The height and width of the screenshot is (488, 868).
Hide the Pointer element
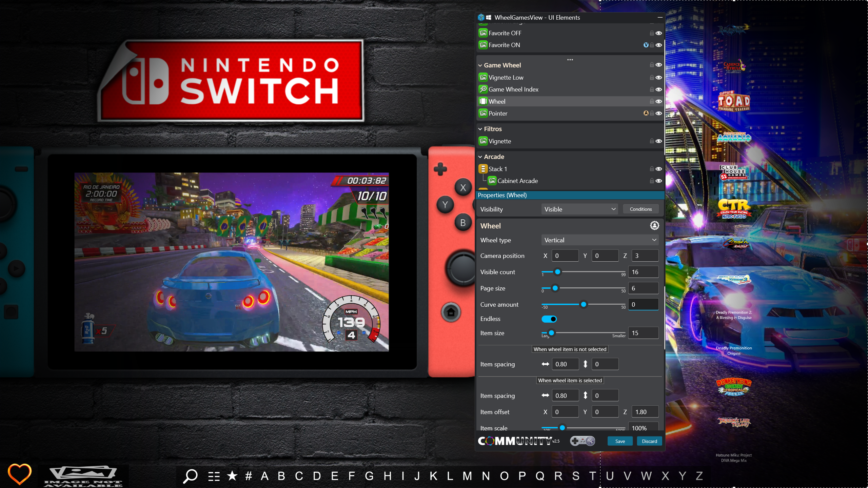pos(658,113)
